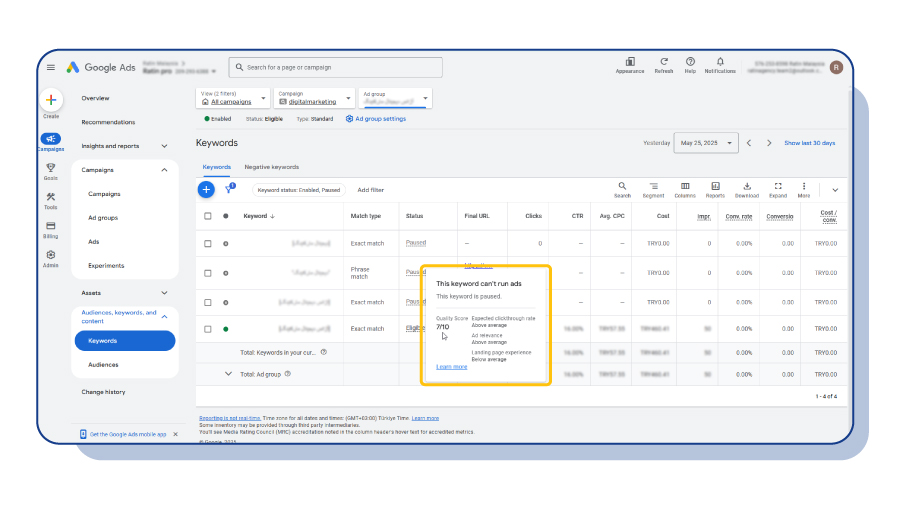The image size is (900, 509).
Task: Click the account avatar R
Action: pos(836,67)
